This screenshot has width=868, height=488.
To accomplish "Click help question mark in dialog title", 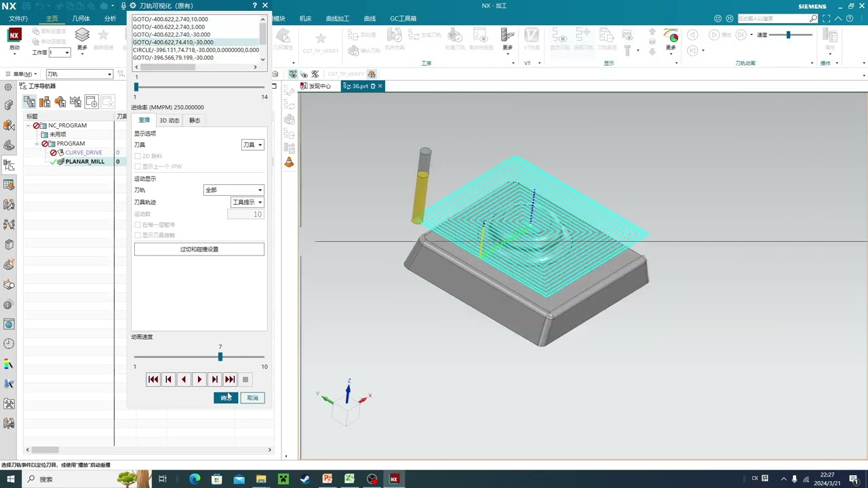I will 255,5.
